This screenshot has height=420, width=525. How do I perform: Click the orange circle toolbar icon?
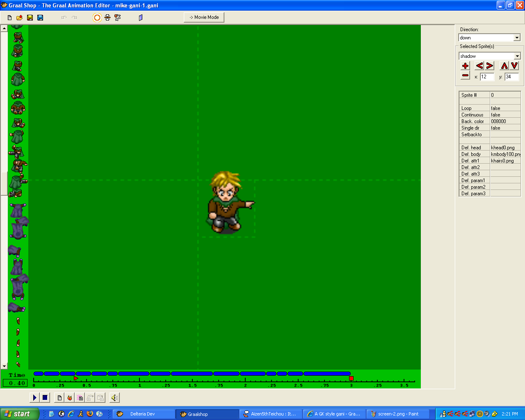(x=97, y=18)
